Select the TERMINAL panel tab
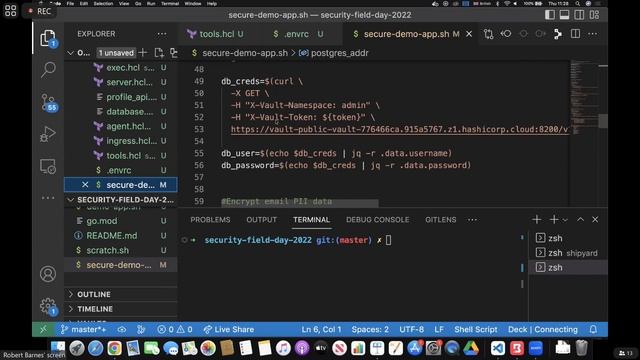Viewport: 640px width, 360px height. pos(311,220)
